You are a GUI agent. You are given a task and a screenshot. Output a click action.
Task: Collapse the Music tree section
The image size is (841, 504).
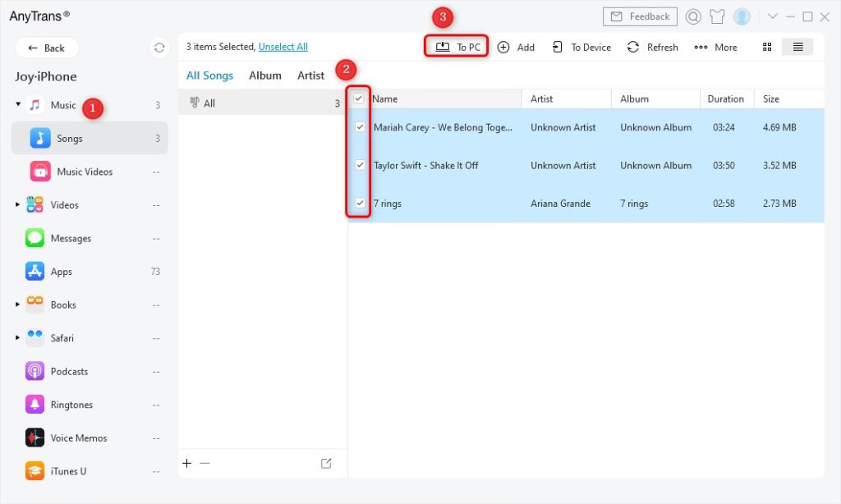[x=18, y=105]
